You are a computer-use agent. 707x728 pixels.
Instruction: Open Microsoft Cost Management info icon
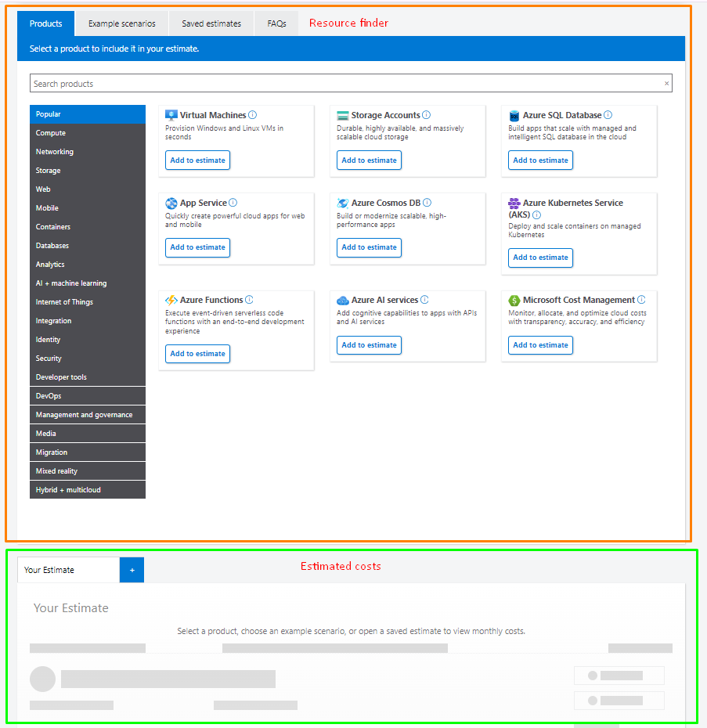pyautogui.click(x=641, y=300)
